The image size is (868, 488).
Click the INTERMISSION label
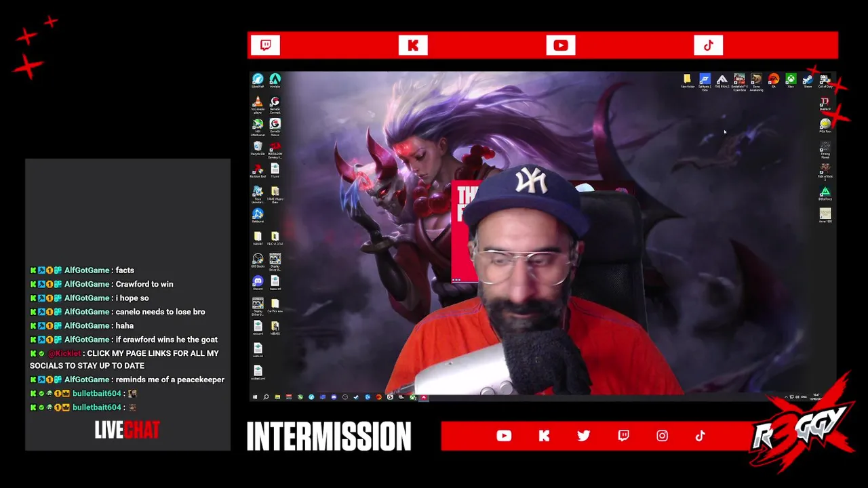[329, 437]
